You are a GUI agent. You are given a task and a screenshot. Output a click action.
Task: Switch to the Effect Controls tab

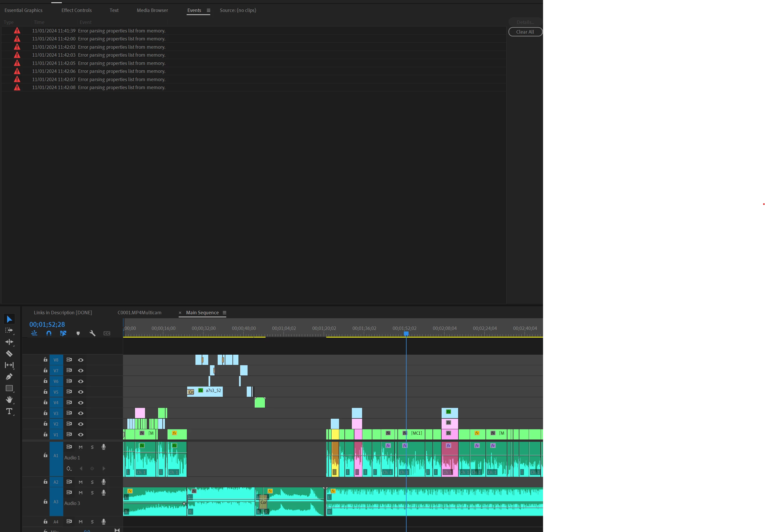click(x=76, y=10)
